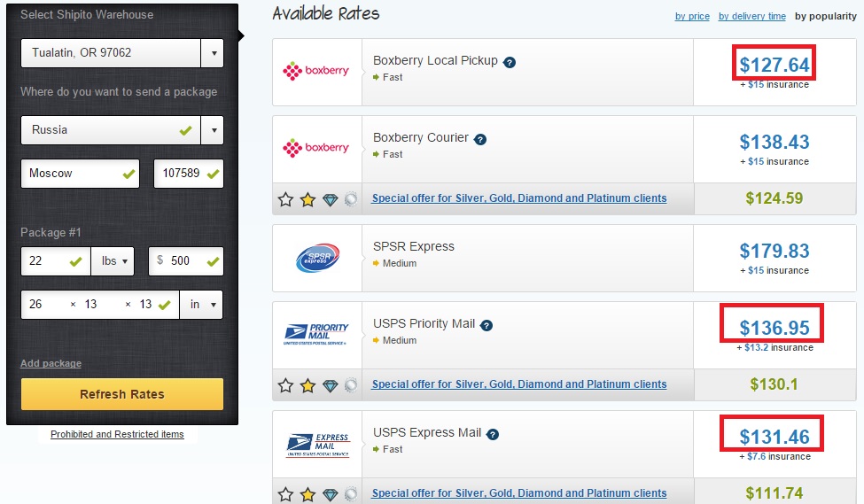864x504 pixels.
Task: Click the $131.46 USPS Express Mail price
Action: (x=774, y=438)
